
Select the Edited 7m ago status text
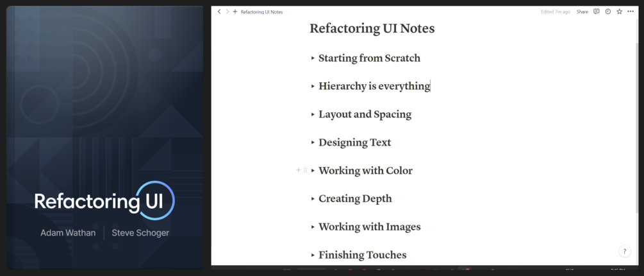[x=556, y=12]
